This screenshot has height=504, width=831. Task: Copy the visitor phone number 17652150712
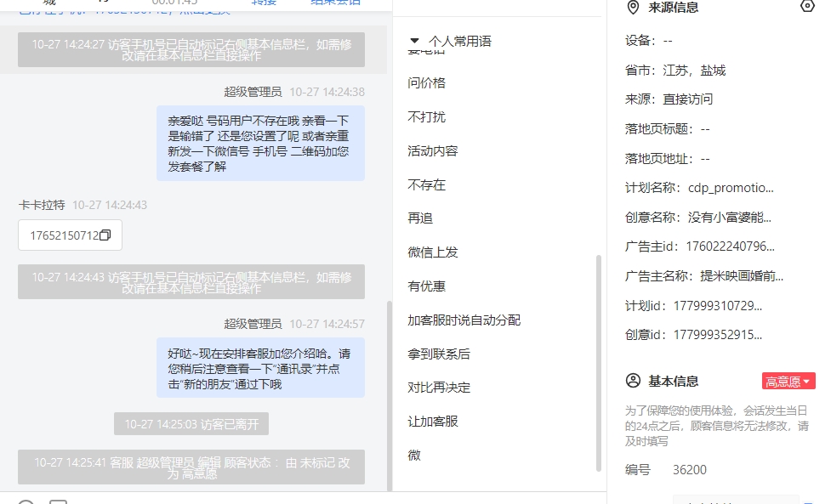click(x=105, y=235)
